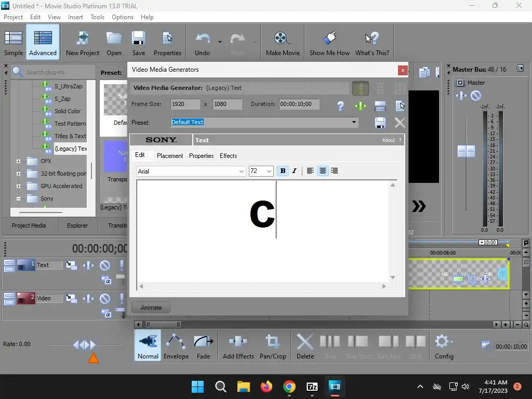
Task: Expand 32-bit floating point folder
Action: (19, 174)
